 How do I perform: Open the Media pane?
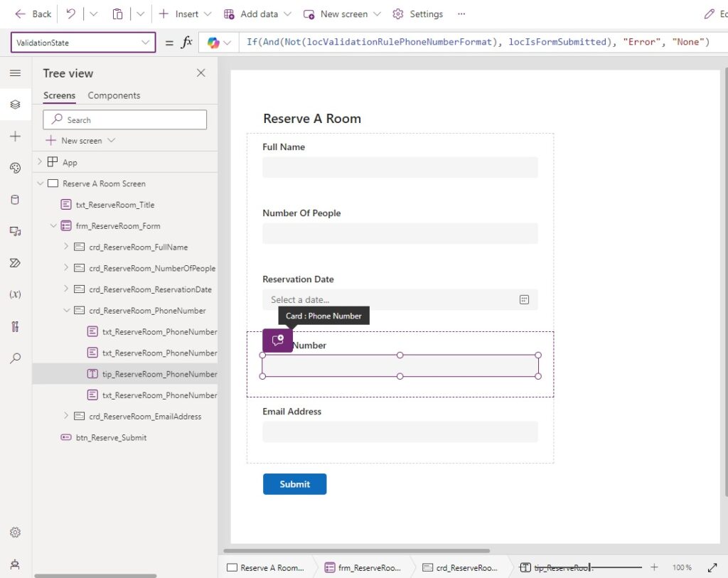pos(15,231)
